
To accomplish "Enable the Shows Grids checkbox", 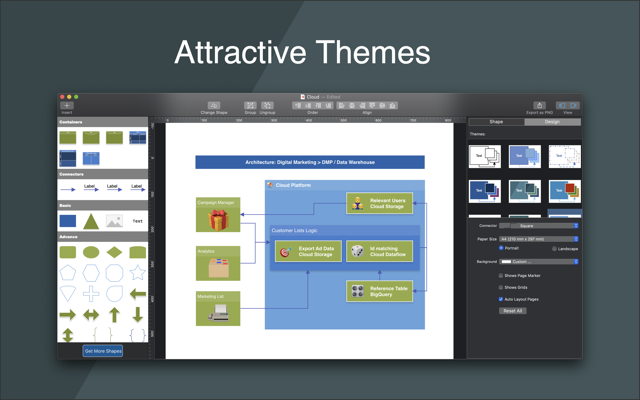I will (x=501, y=287).
